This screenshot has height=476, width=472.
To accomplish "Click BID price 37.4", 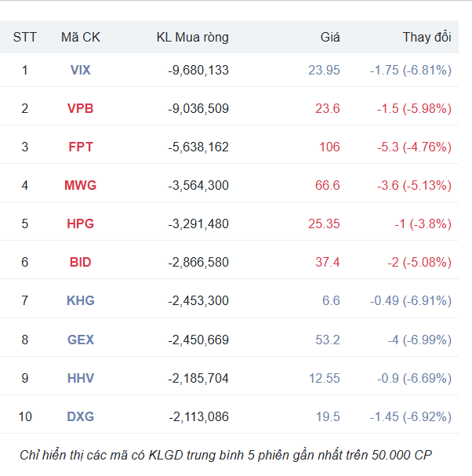I will (x=327, y=262).
